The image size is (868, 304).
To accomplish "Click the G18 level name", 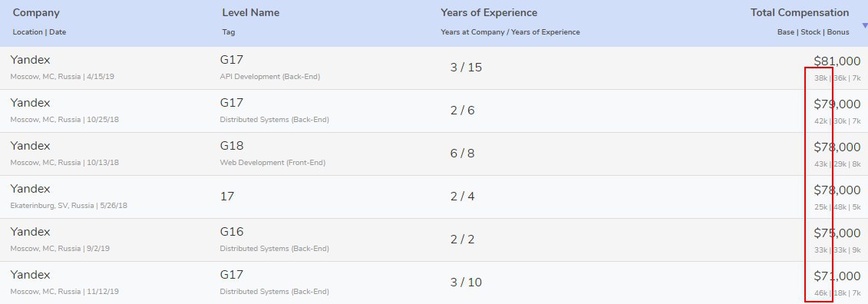I will (232, 146).
